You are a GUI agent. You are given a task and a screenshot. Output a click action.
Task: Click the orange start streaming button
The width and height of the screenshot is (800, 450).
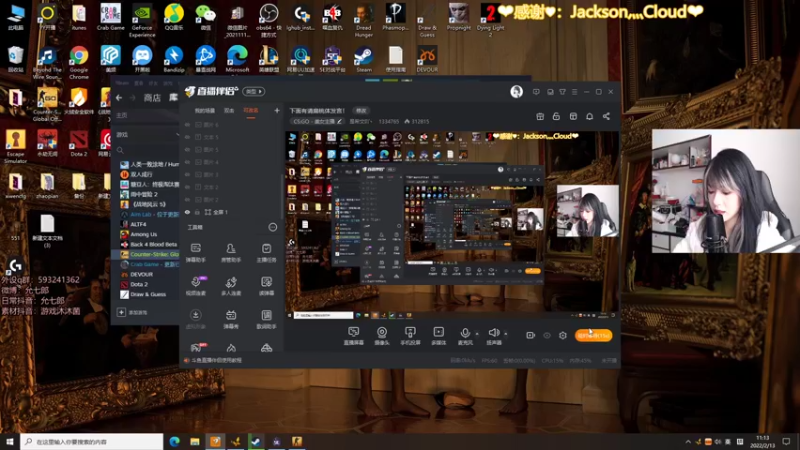pos(593,335)
